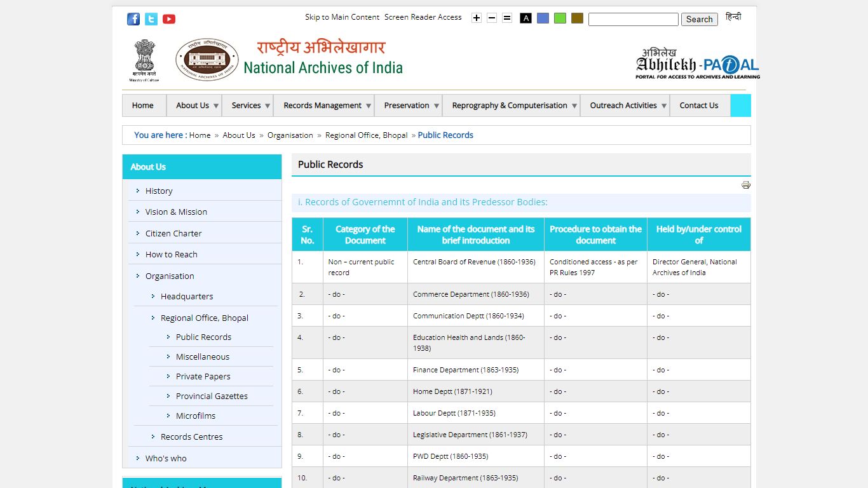
Task: Open Miscellaneous in the sidebar
Action: coord(203,356)
